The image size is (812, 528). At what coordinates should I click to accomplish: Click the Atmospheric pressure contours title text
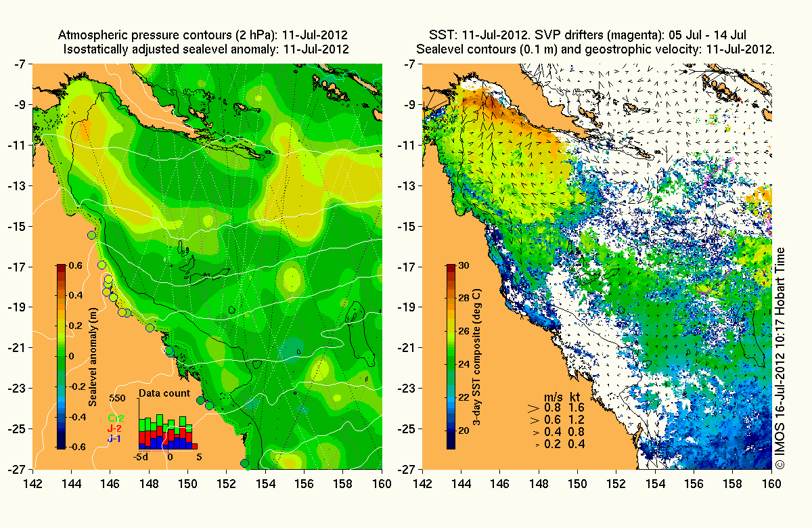point(204,35)
